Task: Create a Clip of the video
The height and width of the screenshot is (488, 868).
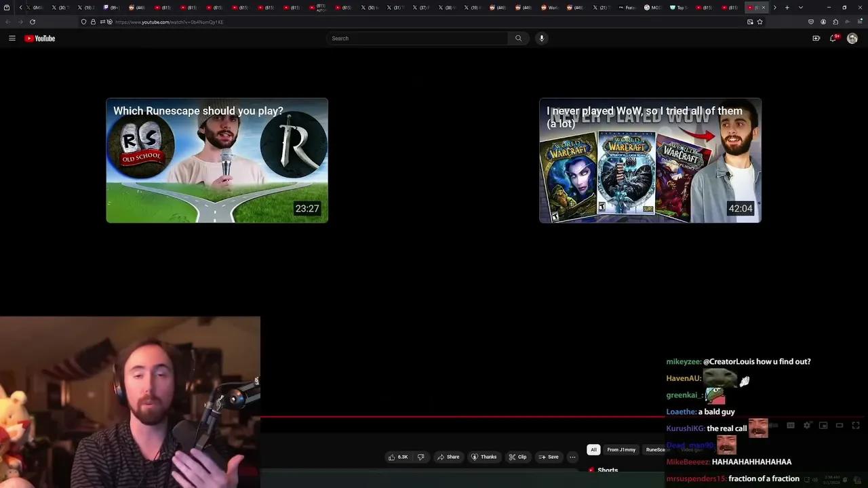Action: [x=517, y=457]
